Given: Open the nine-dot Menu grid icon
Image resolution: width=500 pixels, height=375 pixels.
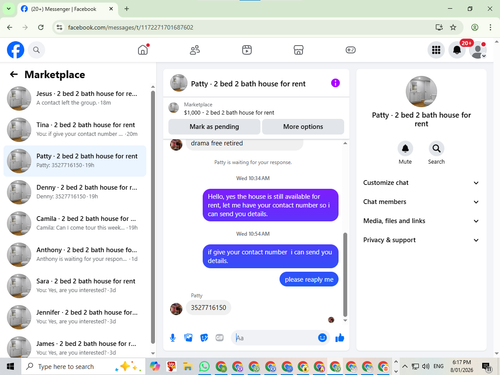Looking at the screenshot, I should 436,50.
